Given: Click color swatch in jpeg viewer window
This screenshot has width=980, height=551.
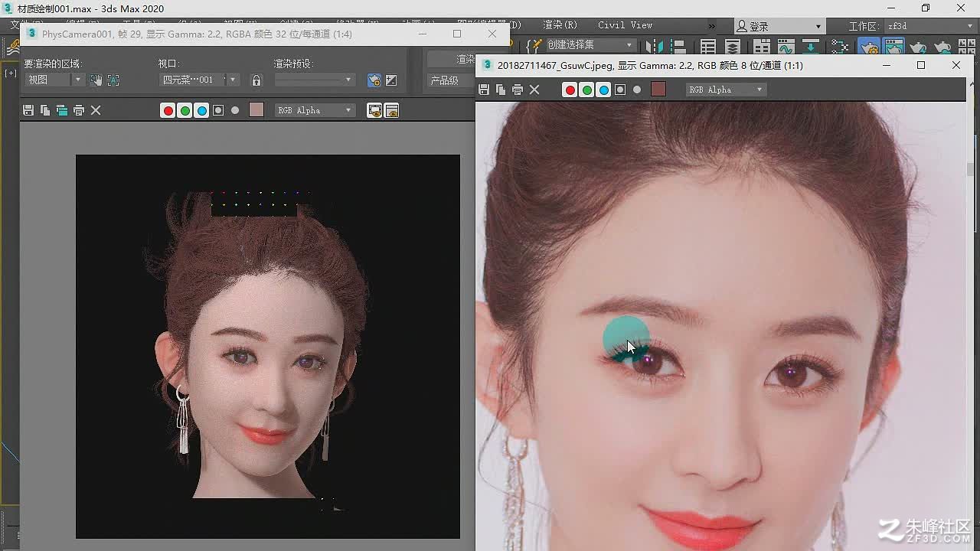Looking at the screenshot, I should pyautogui.click(x=658, y=90).
